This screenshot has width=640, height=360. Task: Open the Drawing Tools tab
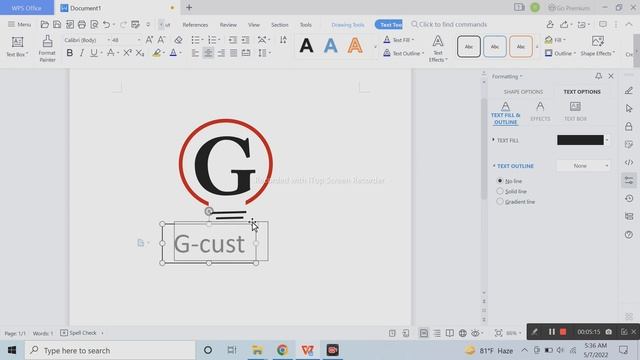pos(348,25)
